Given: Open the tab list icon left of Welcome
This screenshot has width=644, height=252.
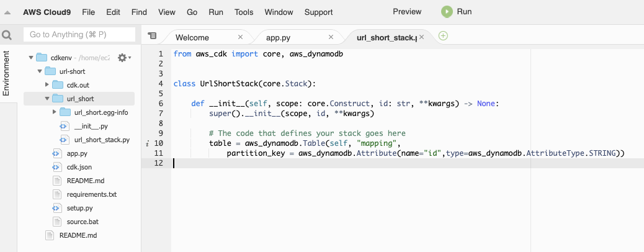Looking at the screenshot, I should click(x=152, y=36).
